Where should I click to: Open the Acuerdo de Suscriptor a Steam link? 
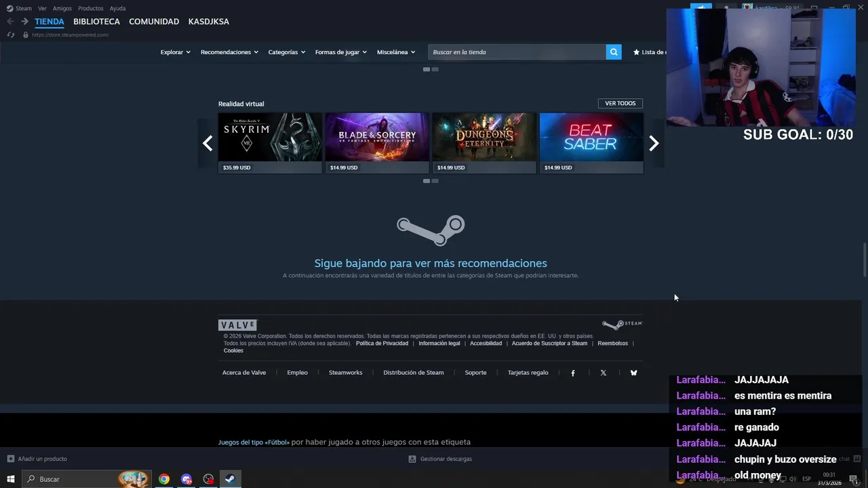pos(550,344)
